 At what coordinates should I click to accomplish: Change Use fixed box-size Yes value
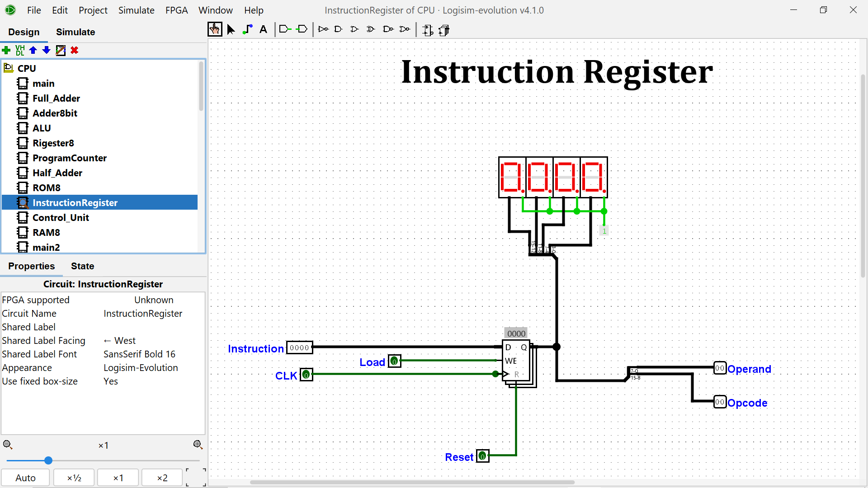point(154,381)
